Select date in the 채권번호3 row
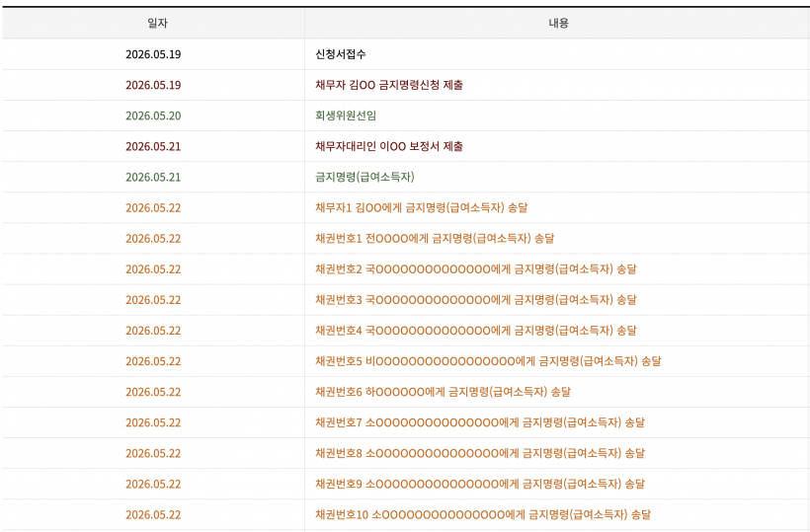This screenshot has width=810, height=532. coord(153,300)
